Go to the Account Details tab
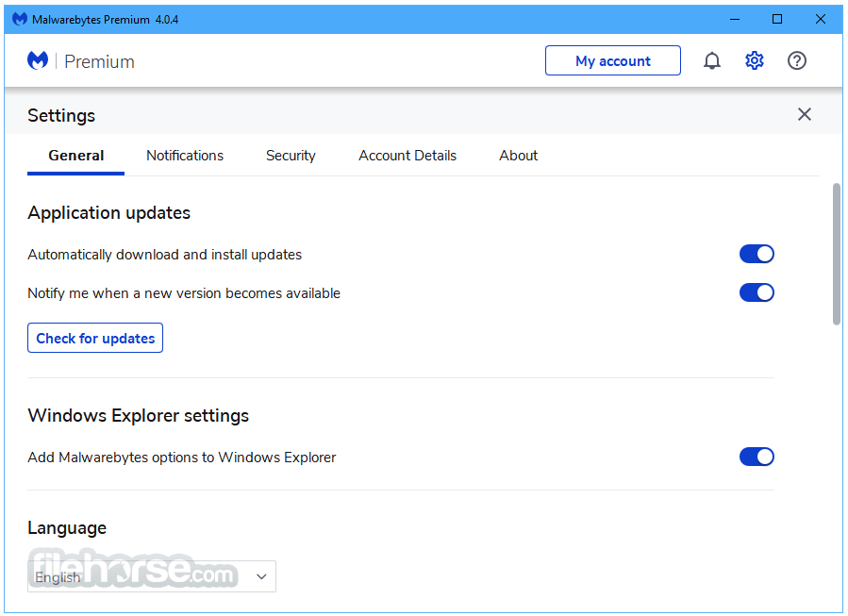Image resolution: width=848 pixels, height=616 pixels. click(x=407, y=156)
